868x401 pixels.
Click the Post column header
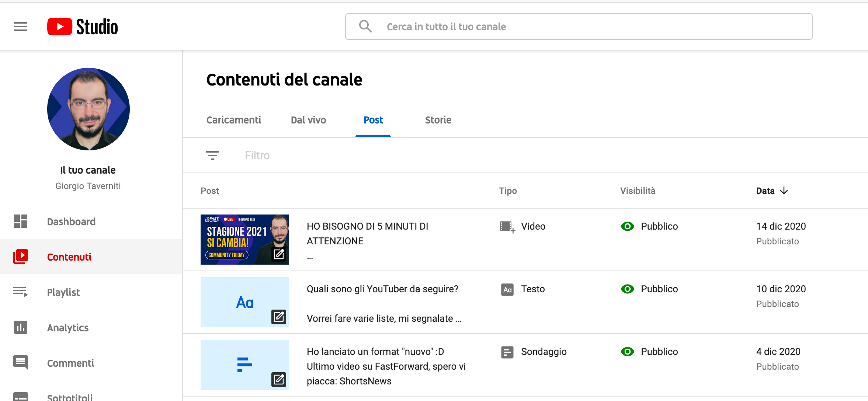(209, 191)
